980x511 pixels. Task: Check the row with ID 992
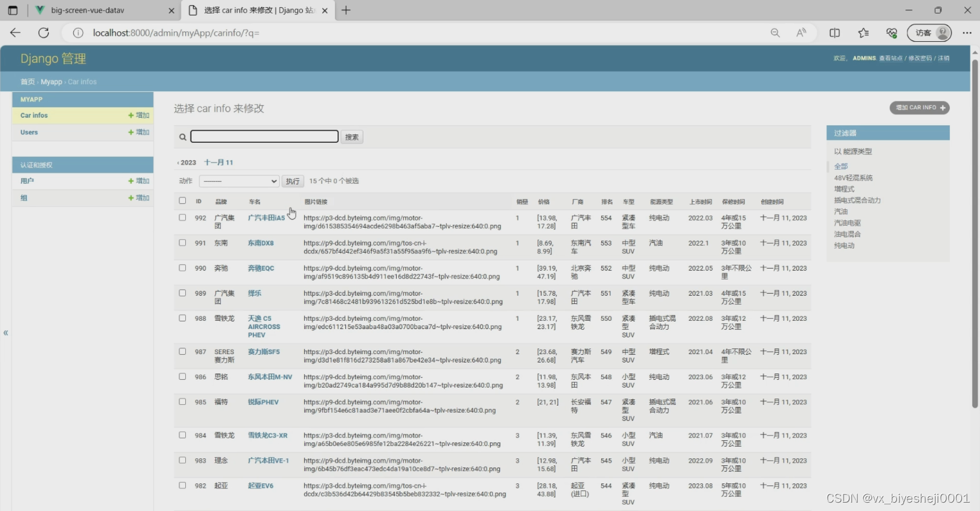(x=183, y=217)
